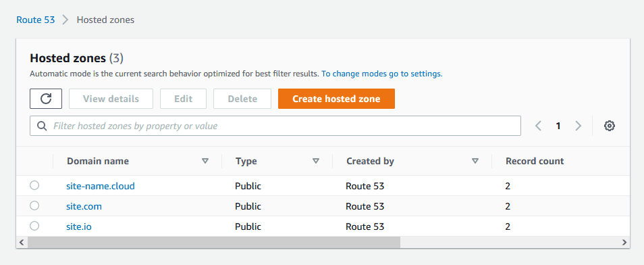Screen dimensions: 644x265
Task: Click 'Route 53' created-by cell for site.com
Action: coord(365,207)
